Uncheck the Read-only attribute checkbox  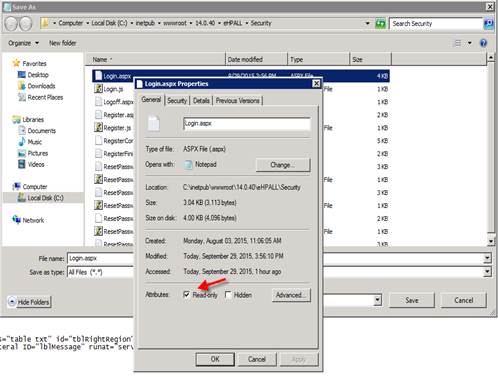187,295
